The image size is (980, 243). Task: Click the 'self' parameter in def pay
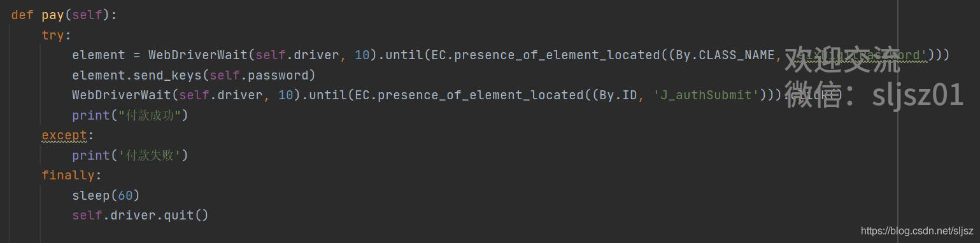[87, 15]
